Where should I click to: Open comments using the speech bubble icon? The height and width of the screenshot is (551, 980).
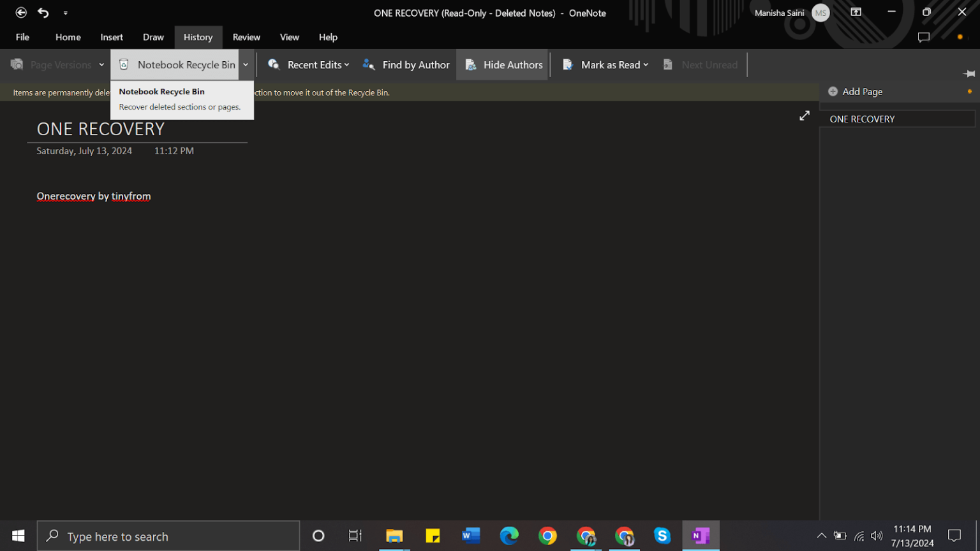click(924, 37)
